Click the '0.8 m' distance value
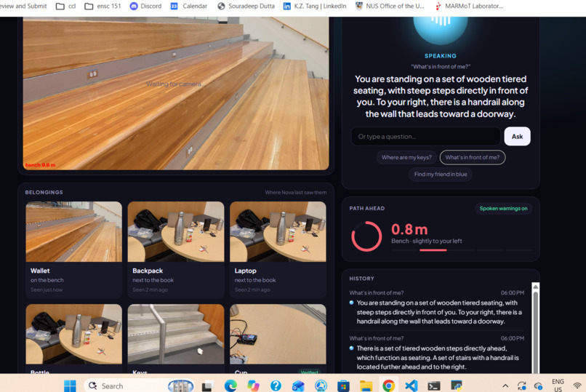This screenshot has height=392, width=586. coord(409,229)
